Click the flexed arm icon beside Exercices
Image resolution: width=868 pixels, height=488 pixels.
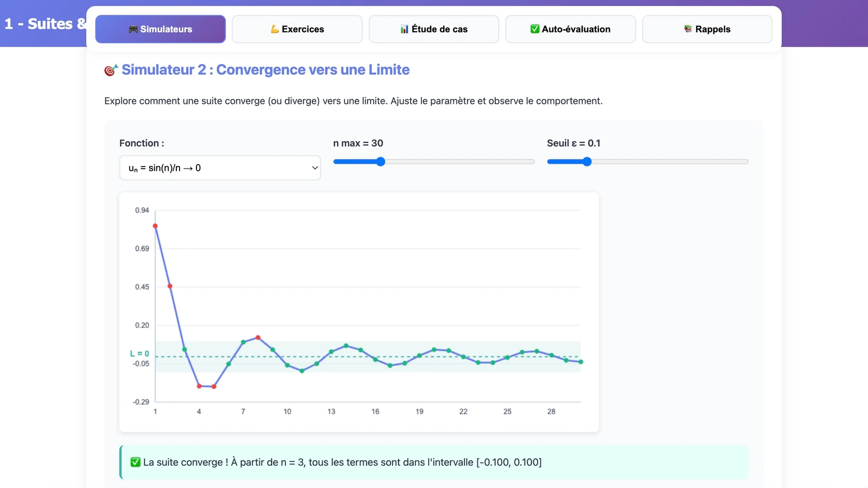tap(275, 29)
